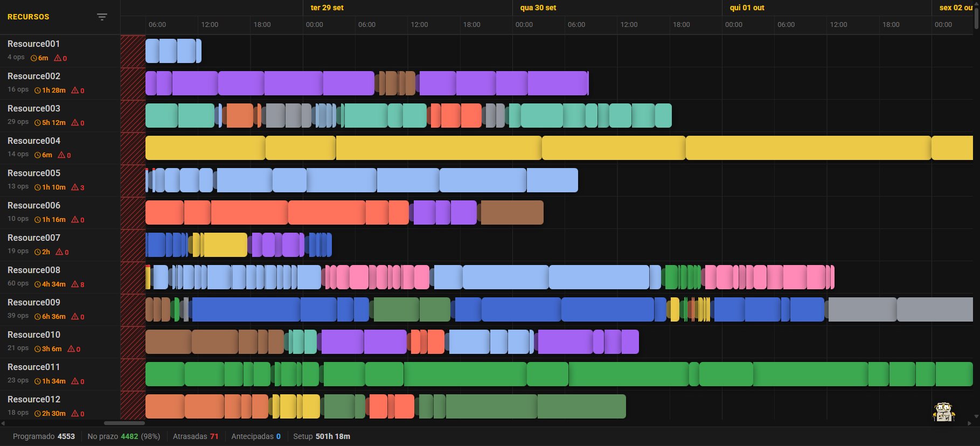Select the Resource012 row label
This screenshot has height=446, width=980.
point(34,399)
